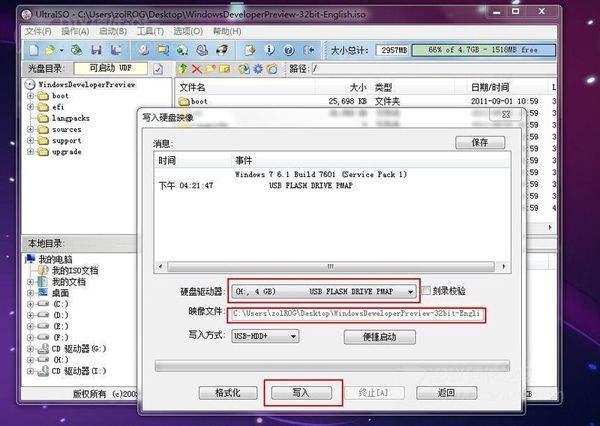Expand the support folder node
Viewport: 600px width, 426px height.
coord(30,140)
